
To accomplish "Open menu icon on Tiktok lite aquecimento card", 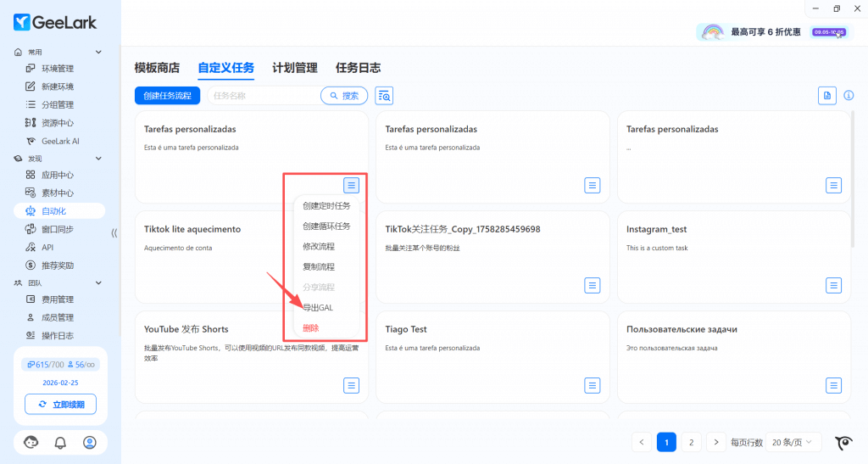I will (x=352, y=285).
